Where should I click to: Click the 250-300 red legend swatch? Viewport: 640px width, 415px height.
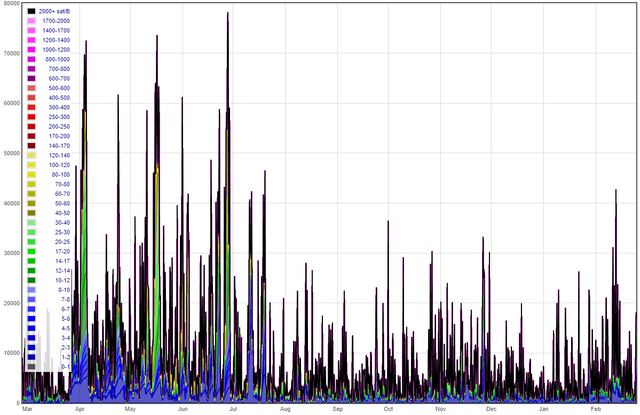(31, 117)
